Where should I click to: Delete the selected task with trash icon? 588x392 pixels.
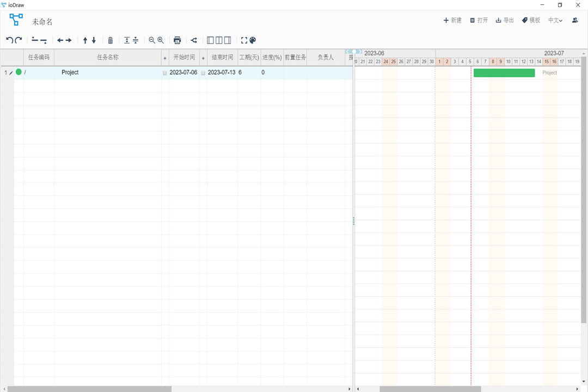coord(111,40)
